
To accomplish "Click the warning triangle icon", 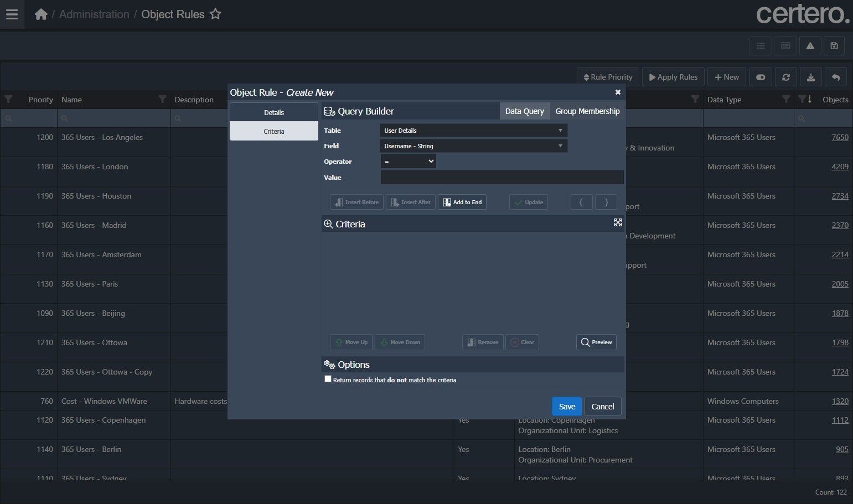I will [x=810, y=46].
